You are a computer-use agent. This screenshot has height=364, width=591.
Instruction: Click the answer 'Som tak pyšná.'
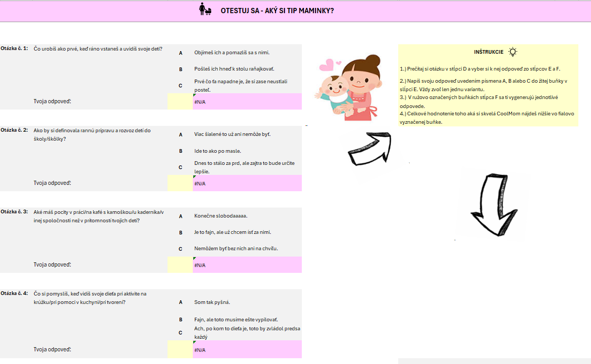[x=212, y=302]
